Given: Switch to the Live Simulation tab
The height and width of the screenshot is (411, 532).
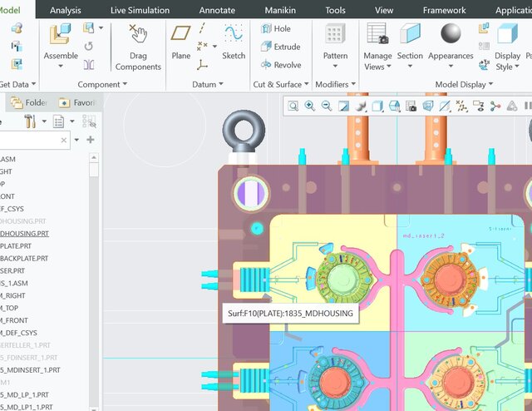Looking at the screenshot, I should click(140, 10).
